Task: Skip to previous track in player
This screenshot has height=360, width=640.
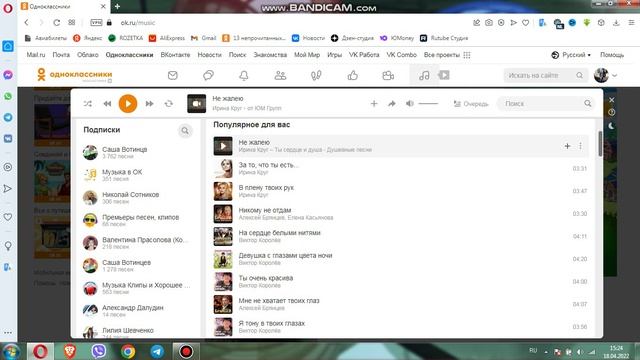Action: click(107, 104)
